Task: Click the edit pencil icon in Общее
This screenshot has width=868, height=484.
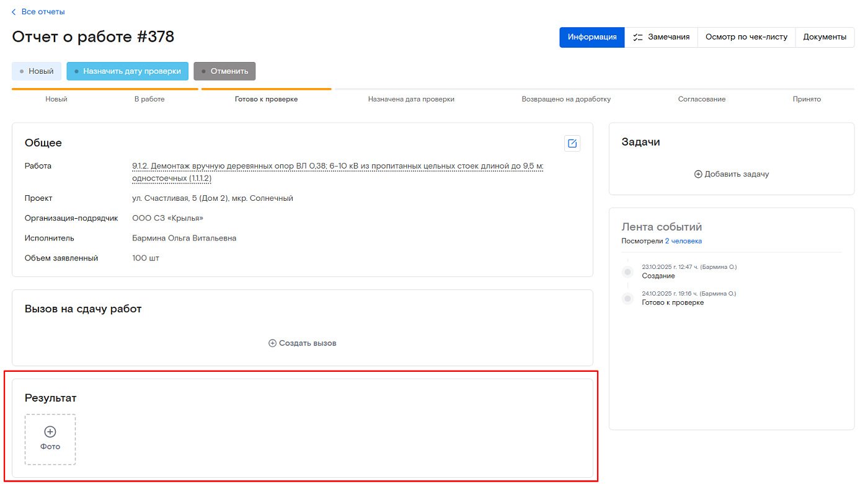Action: pos(572,144)
